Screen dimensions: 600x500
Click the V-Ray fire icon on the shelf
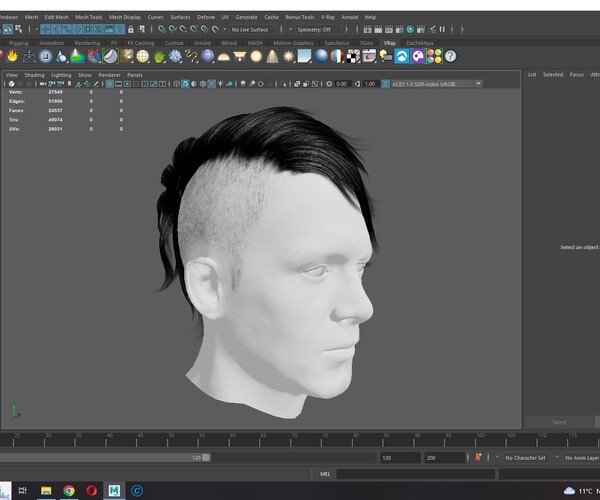tap(13, 56)
